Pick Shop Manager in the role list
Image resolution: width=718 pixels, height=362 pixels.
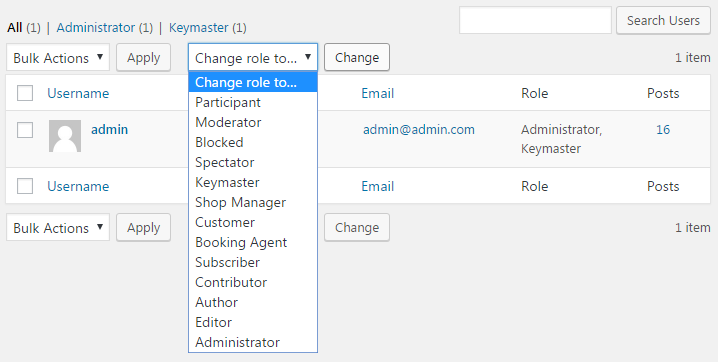click(x=253, y=202)
